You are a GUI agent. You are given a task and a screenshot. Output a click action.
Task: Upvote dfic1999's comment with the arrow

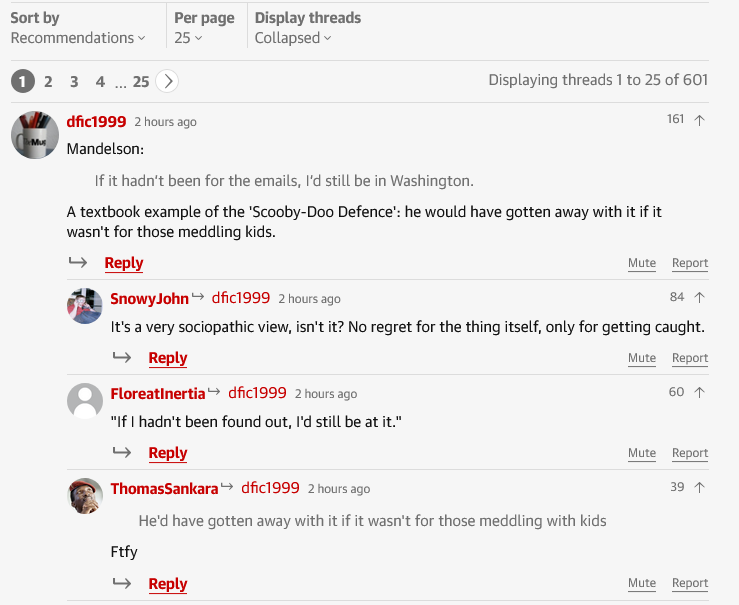click(x=699, y=120)
